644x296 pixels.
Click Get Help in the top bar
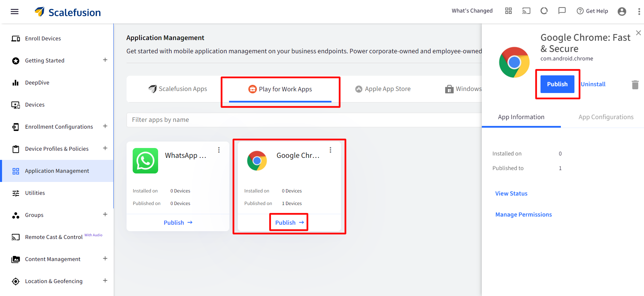click(592, 11)
